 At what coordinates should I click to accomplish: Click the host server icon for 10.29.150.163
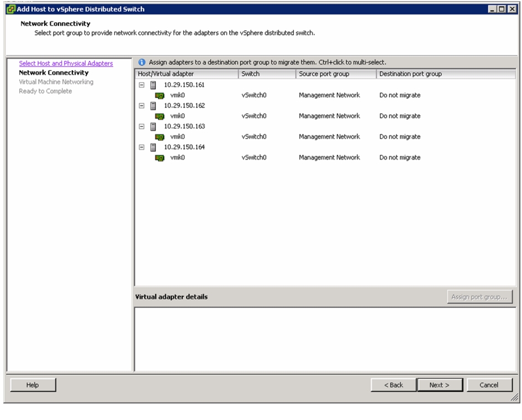click(153, 127)
